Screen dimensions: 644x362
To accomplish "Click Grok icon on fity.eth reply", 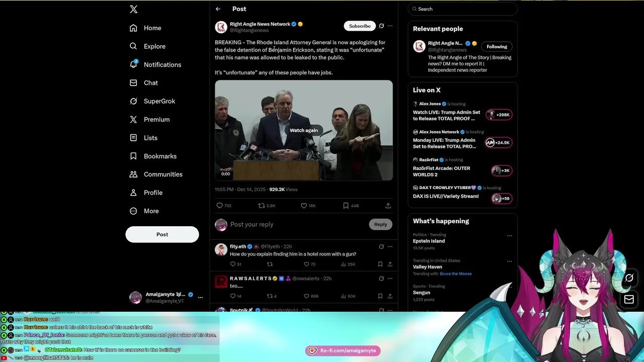I will (x=381, y=247).
